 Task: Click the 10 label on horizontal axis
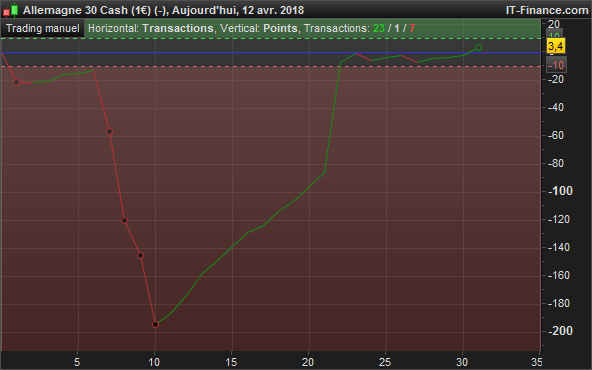coord(154,362)
